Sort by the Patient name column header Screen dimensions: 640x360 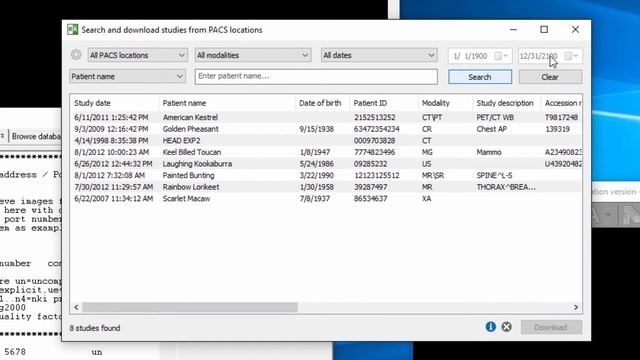coord(227,103)
